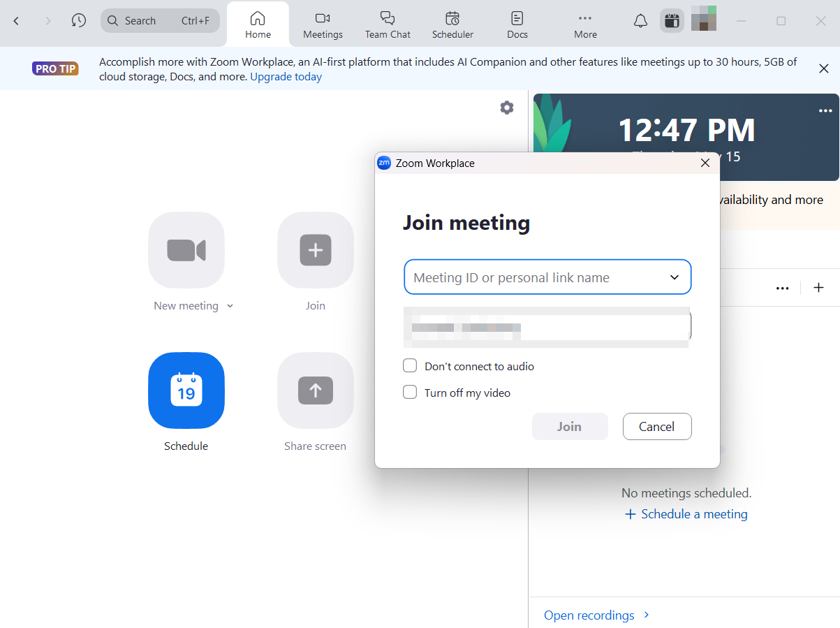Open the More tab menu

point(585,24)
